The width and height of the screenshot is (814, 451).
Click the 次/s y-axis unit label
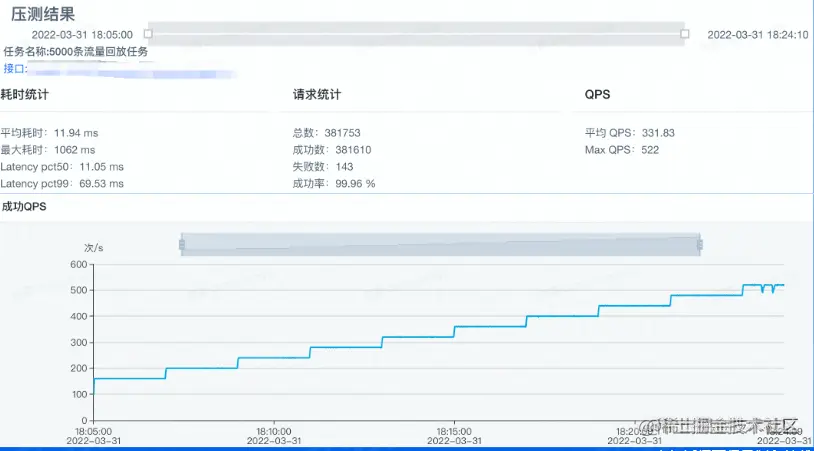[93, 248]
